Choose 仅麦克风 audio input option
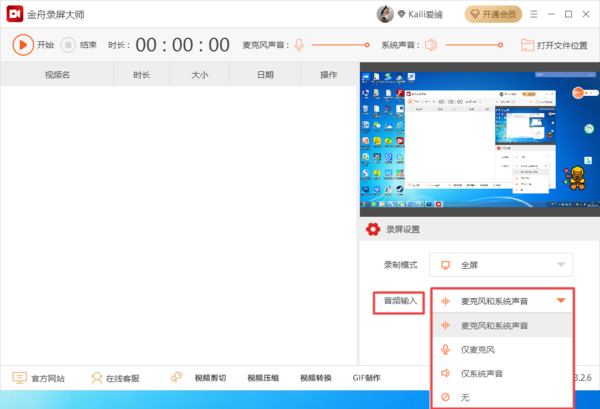Image resolution: width=600 pixels, height=409 pixels. click(480, 350)
